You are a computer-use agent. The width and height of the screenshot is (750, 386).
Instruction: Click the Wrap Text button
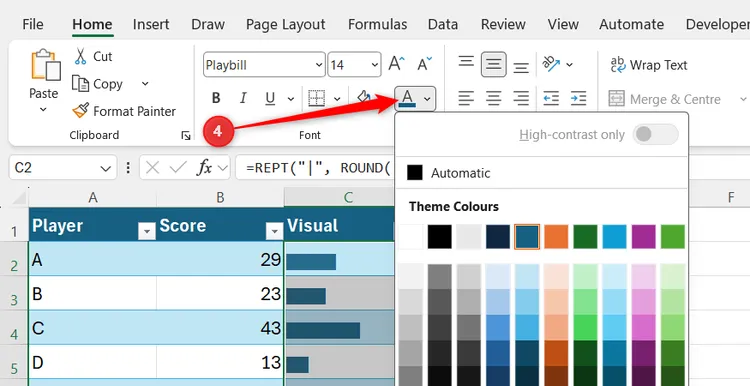(x=649, y=65)
